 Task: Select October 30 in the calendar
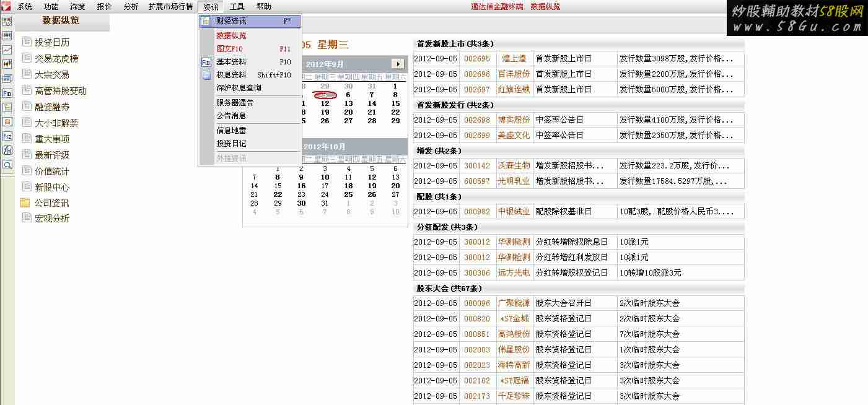[x=301, y=203]
